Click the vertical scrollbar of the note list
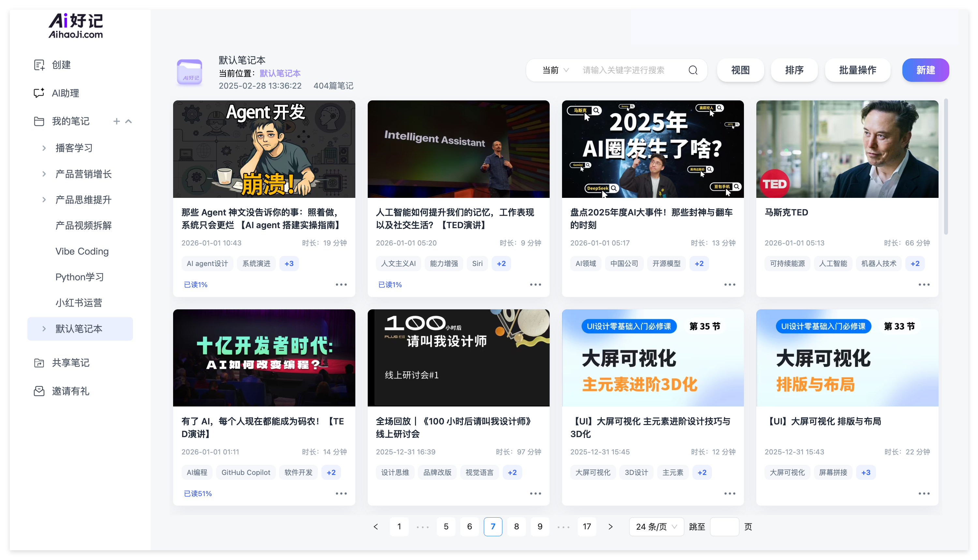978x560 pixels. [946, 166]
